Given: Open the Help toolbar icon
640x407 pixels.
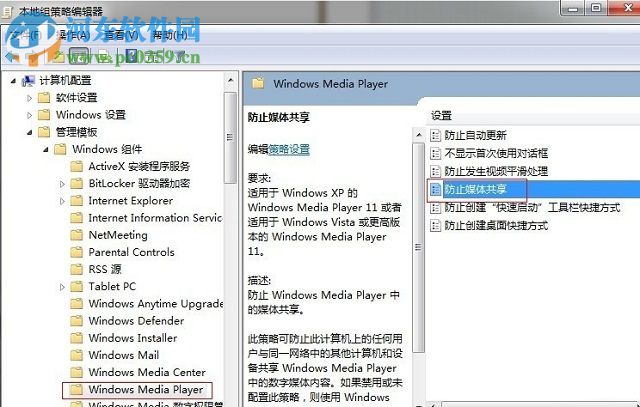Looking at the screenshot, I should 131,56.
